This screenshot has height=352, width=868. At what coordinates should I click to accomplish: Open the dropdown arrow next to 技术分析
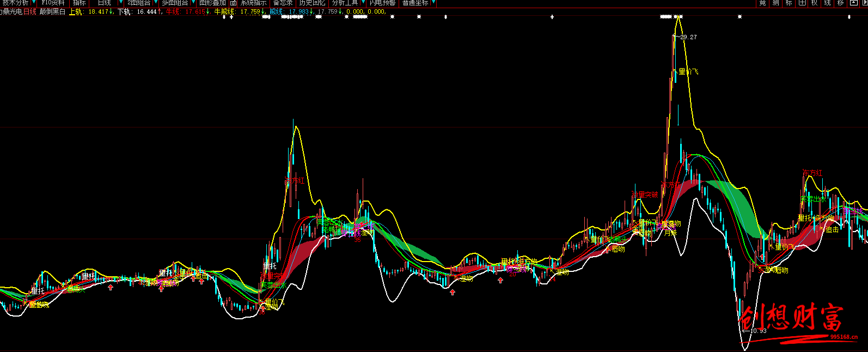33,3
